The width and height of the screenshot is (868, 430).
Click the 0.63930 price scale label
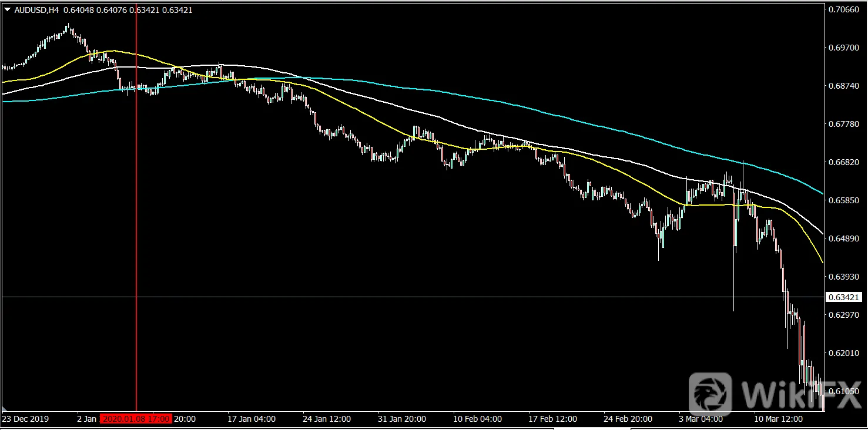pos(843,277)
